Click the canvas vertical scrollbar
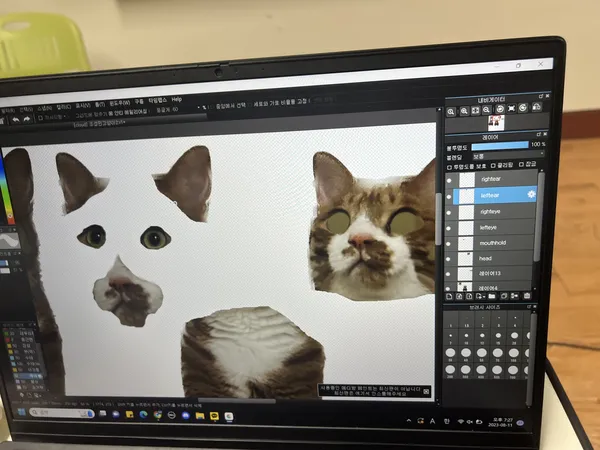The width and height of the screenshot is (600, 450). 439,218
